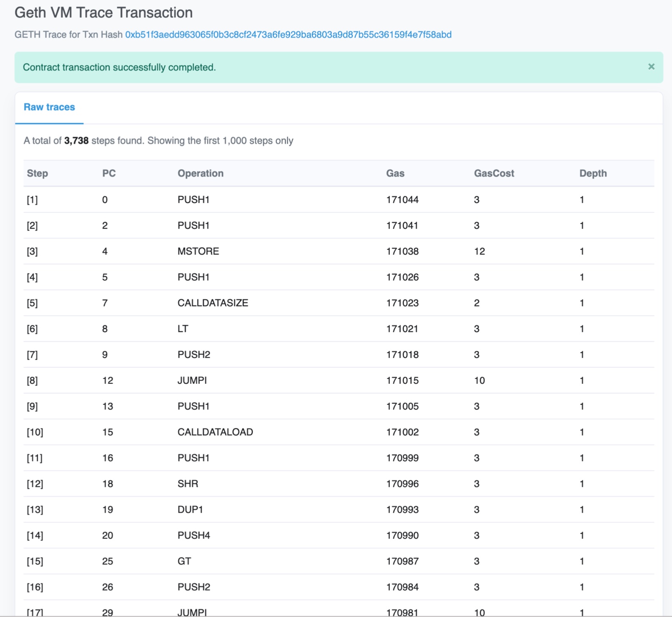Select the CALLDATASIZE operation cell
The image size is (672, 617).
213,303
